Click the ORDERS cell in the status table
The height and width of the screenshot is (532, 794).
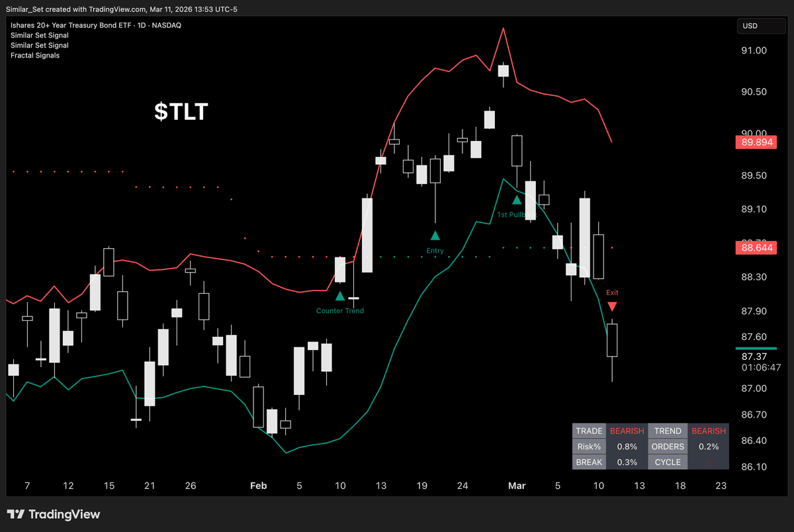pyautogui.click(x=668, y=447)
